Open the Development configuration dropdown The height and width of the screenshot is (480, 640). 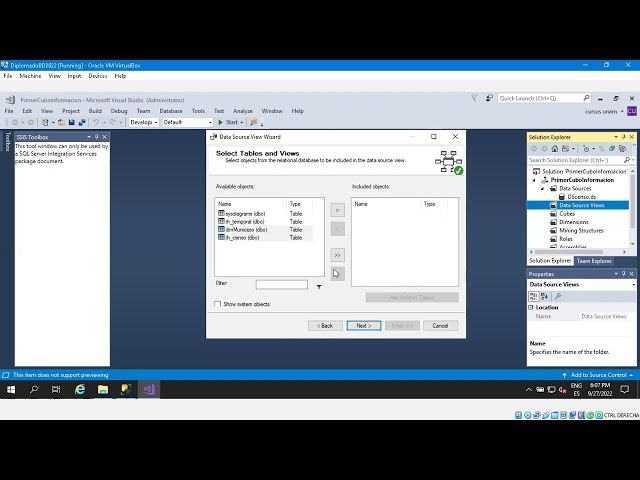144,122
